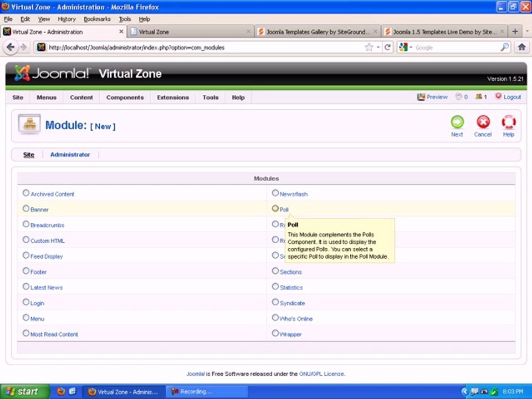Viewport: 532px width, 399px height.
Task: Click the browser Forward arrow
Action: (x=23, y=47)
